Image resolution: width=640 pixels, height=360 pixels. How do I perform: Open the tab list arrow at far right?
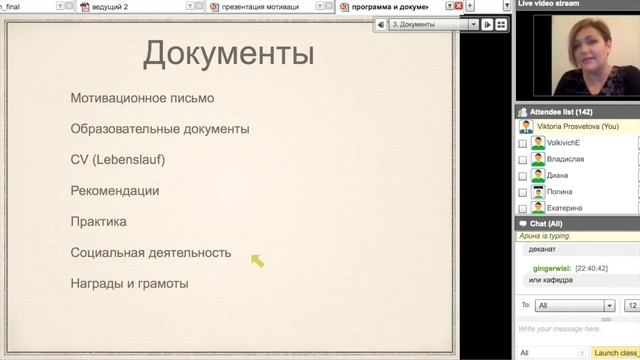(507, 6)
